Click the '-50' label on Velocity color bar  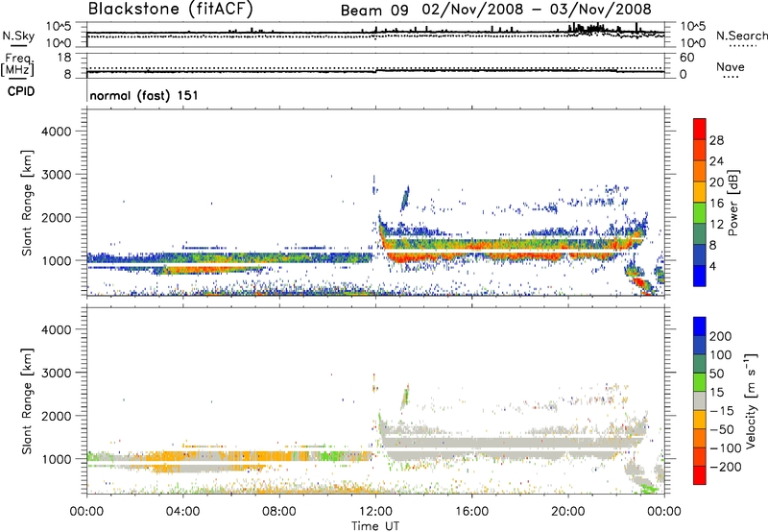coord(721,429)
